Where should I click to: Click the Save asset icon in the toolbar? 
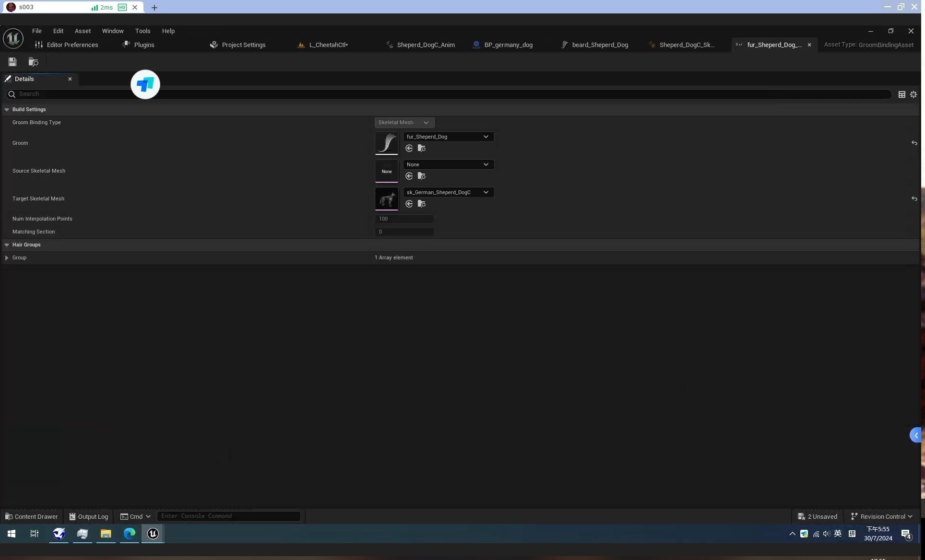click(12, 62)
